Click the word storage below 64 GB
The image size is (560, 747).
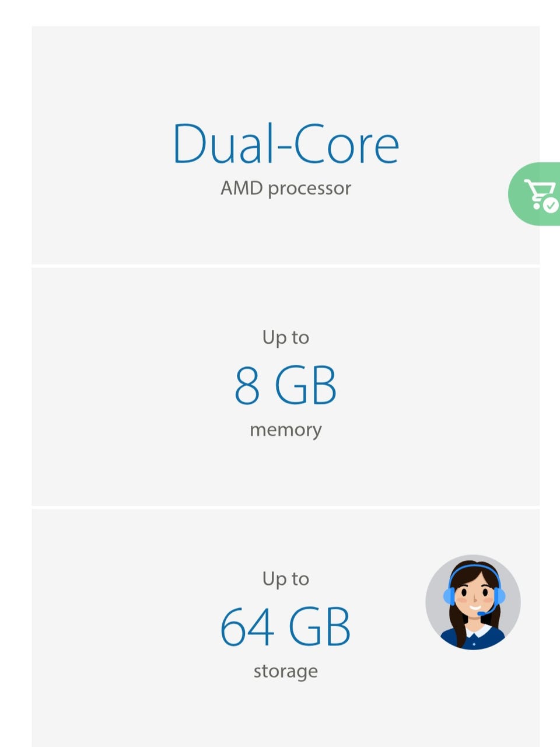click(286, 671)
